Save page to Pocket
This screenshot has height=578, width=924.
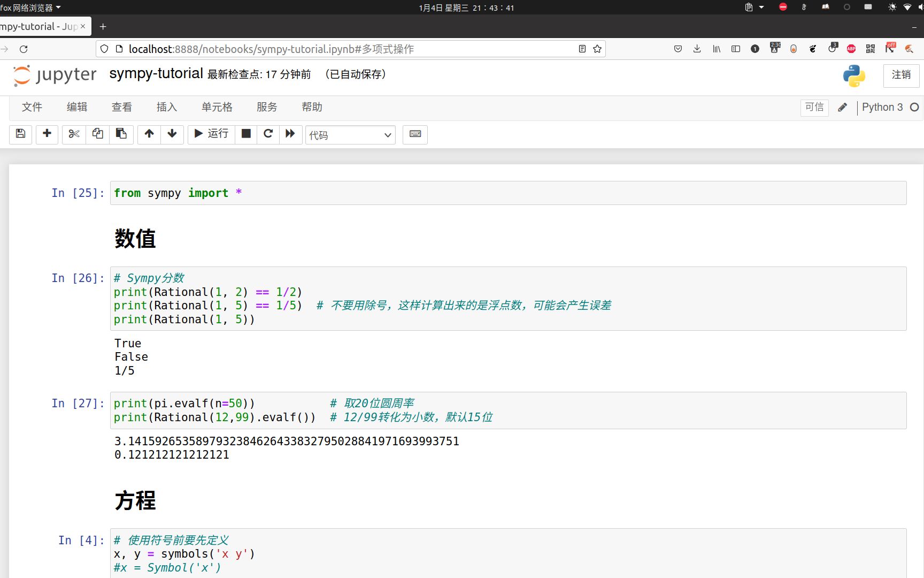pos(678,49)
